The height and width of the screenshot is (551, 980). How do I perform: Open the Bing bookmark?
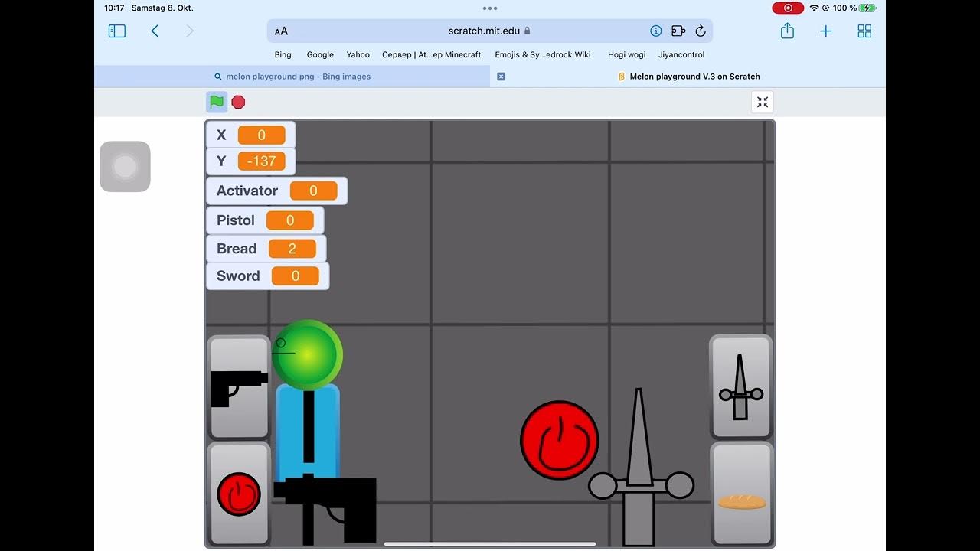click(x=283, y=54)
